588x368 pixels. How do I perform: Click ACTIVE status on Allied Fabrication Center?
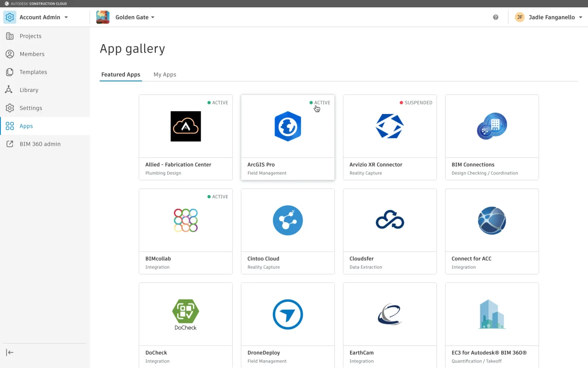pyautogui.click(x=218, y=103)
